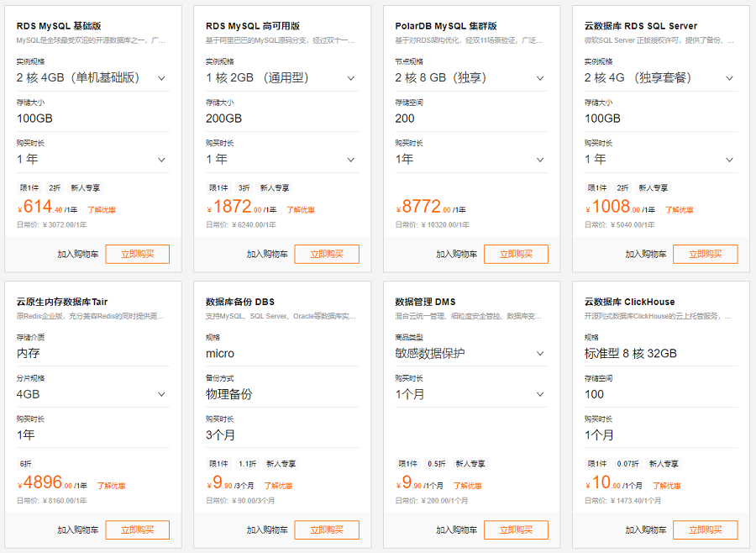The width and height of the screenshot is (756, 553).
Task: Add RDS MySQL 基础版 to the cart
Action: pos(77,255)
